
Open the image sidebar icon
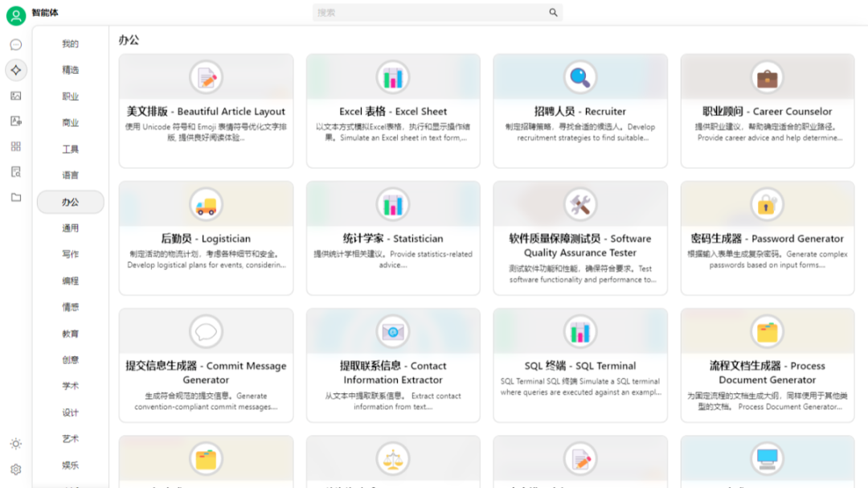pos(16,96)
